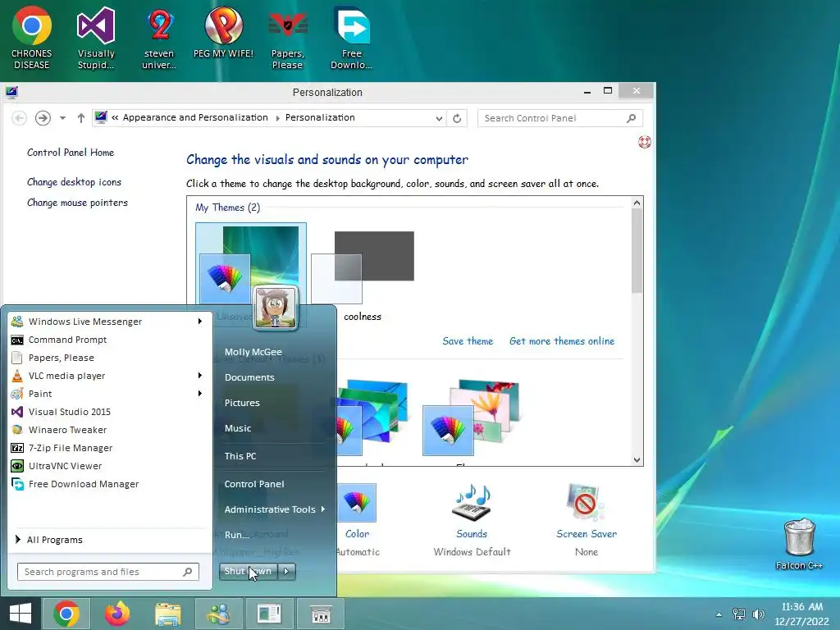
Task: Click Get more themes online link
Action: (x=562, y=341)
